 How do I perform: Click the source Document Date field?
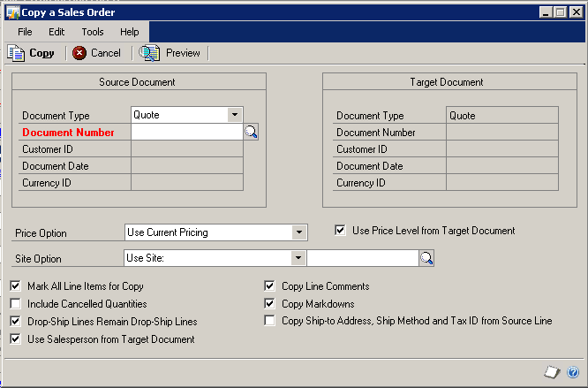click(x=187, y=166)
